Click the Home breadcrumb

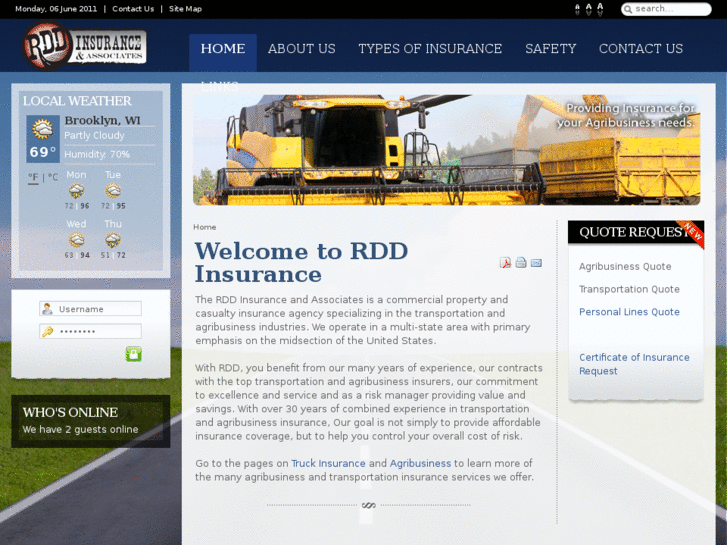point(204,227)
